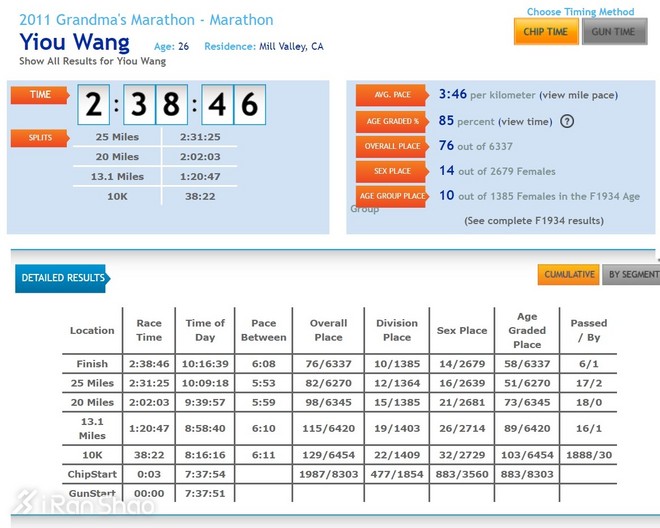This screenshot has width=660, height=528.
Task: Select CHIP TIME timing method
Action: tap(545, 33)
